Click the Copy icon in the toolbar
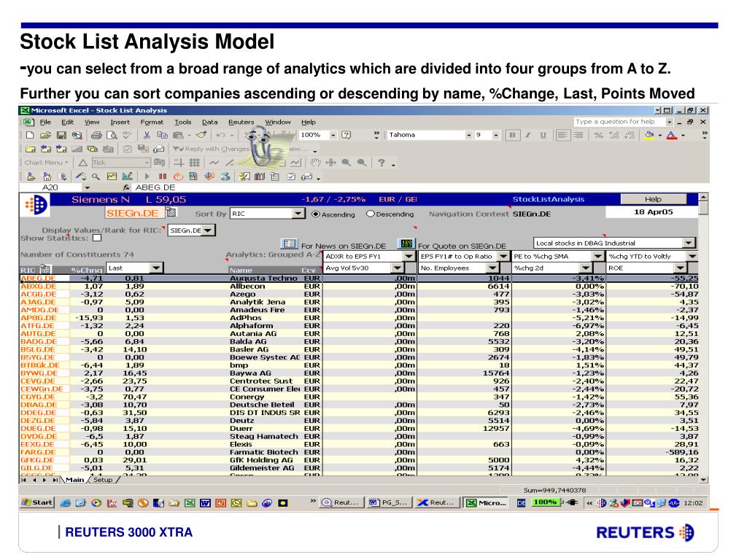Screen dimensions: 747x560 [163, 136]
